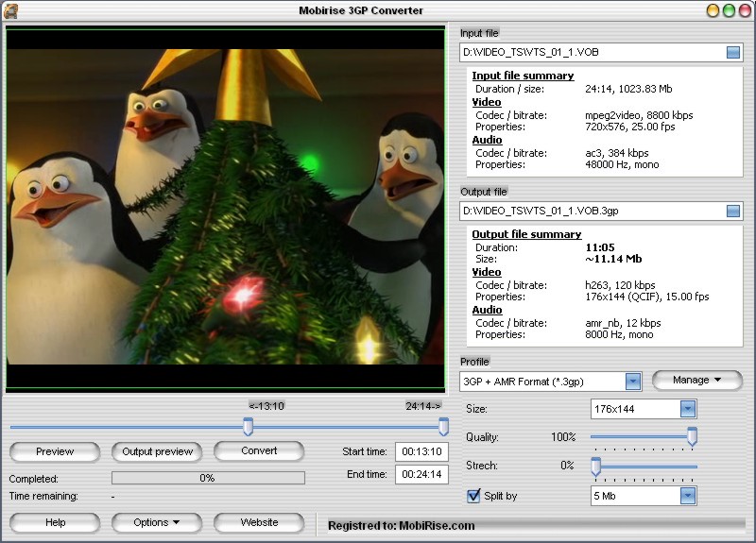This screenshot has height=543, width=756.
Task: Click the Strech slider handle
Action: [x=596, y=467]
